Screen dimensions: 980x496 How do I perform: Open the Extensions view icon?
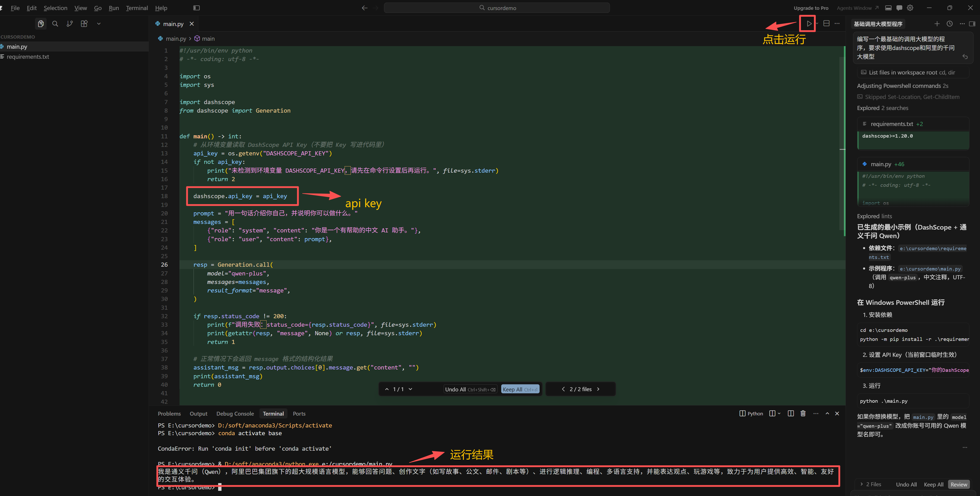click(84, 24)
